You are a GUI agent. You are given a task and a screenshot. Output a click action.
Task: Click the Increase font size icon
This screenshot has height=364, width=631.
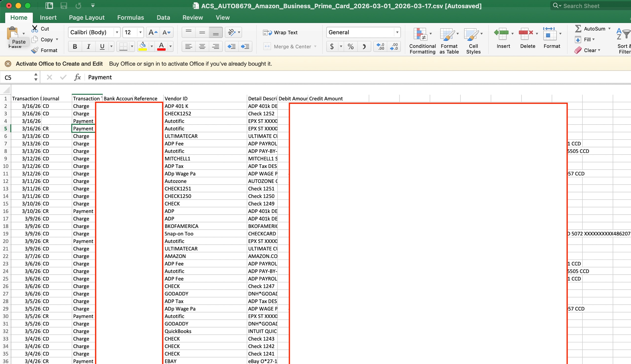tap(153, 32)
